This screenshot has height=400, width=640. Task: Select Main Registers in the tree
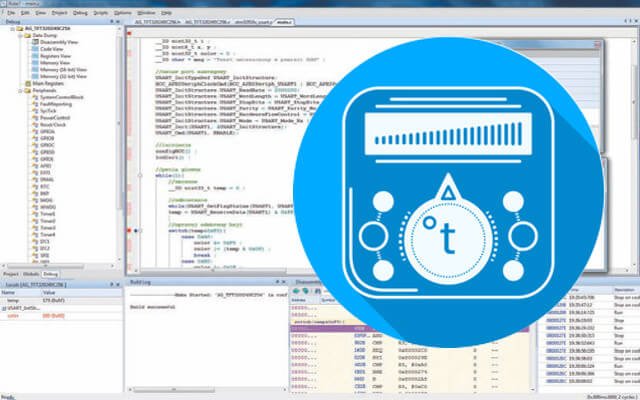[x=48, y=83]
